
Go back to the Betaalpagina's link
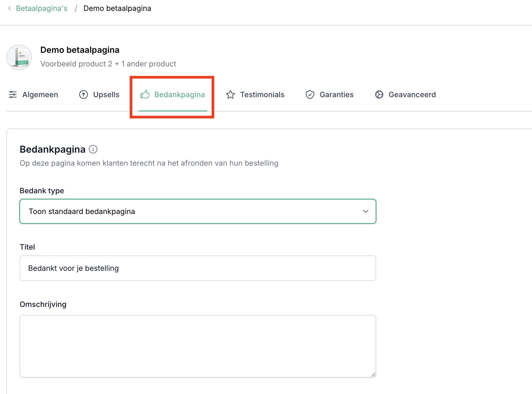42,8
